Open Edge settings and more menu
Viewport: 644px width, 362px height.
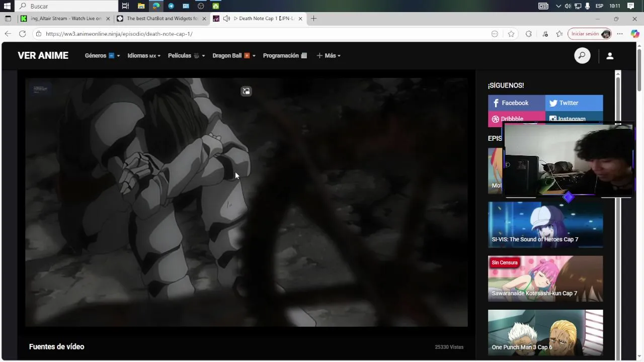point(620,34)
